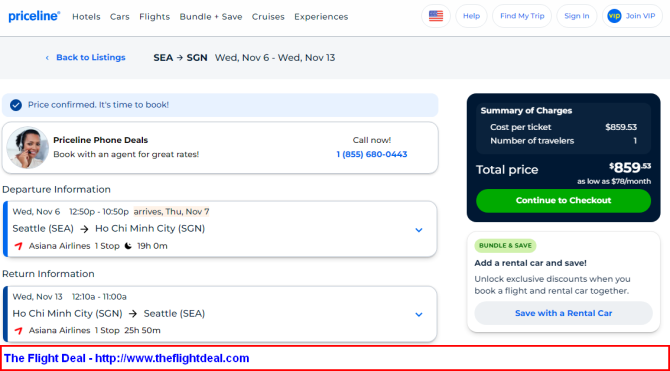The width and height of the screenshot is (670, 371).
Task: Click the 'as low as $78/month' text
Action: [614, 182]
